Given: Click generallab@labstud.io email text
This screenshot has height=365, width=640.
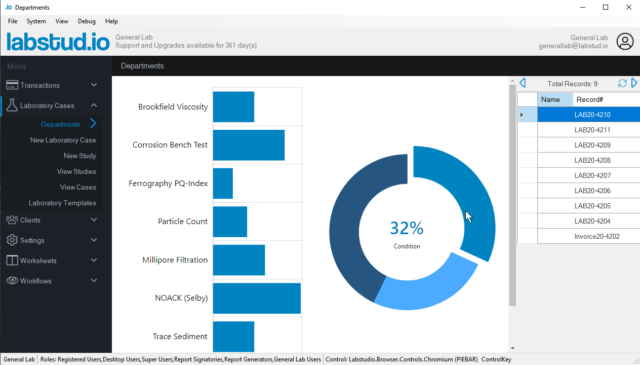Looking at the screenshot, I should pyautogui.click(x=573, y=46).
